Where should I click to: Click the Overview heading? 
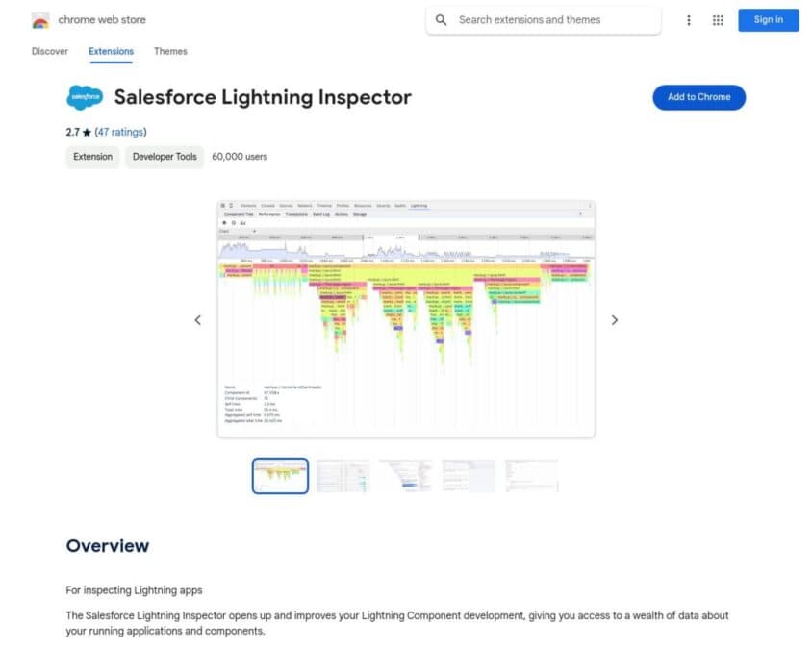coord(108,546)
